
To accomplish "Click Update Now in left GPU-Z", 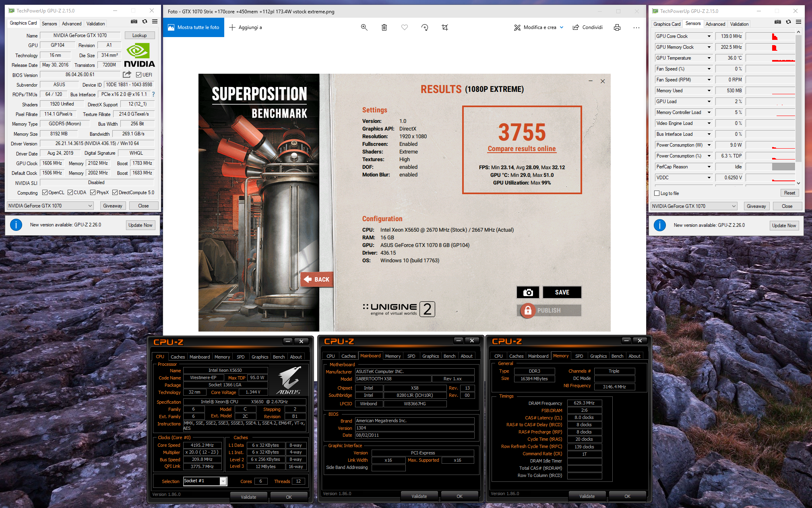I will tap(140, 225).
